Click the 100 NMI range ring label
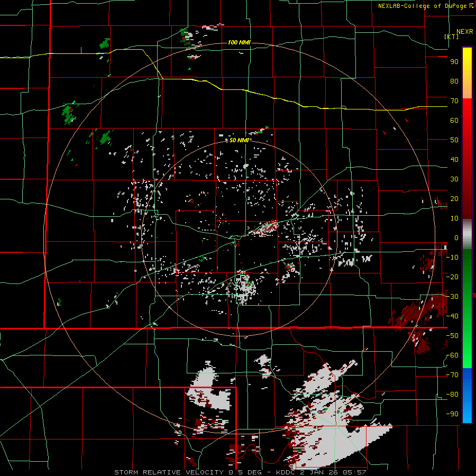The width and height of the screenshot is (476, 476). tap(239, 42)
